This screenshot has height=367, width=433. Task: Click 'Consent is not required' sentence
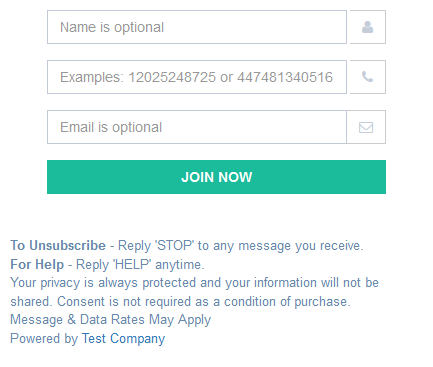[x=204, y=302]
